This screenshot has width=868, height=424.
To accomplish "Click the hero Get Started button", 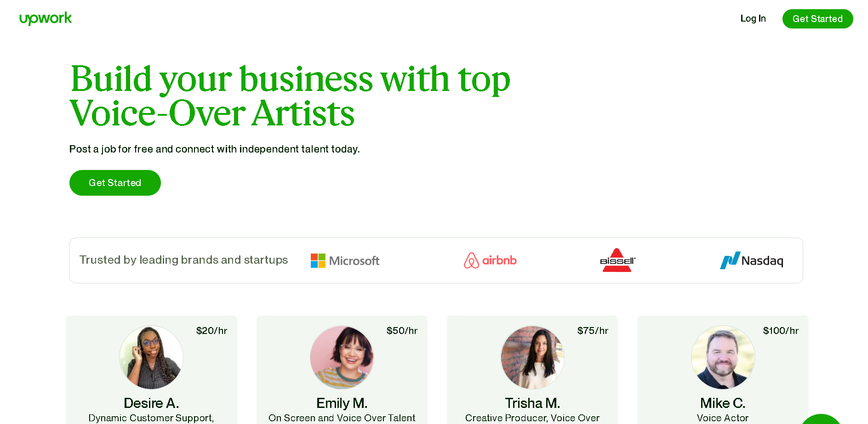I will tap(115, 183).
